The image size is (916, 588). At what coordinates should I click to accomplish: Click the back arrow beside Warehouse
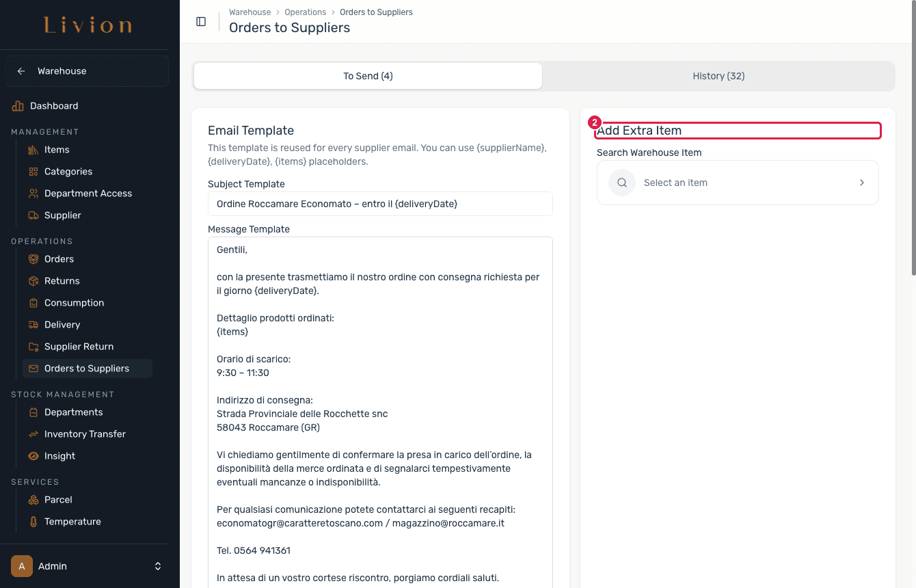click(x=21, y=71)
